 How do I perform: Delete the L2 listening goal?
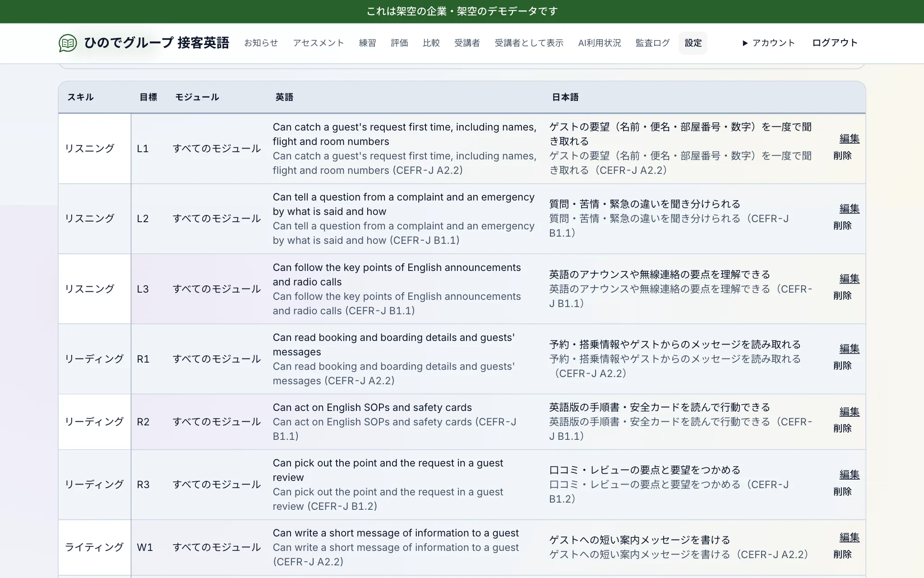[x=842, y=225]
